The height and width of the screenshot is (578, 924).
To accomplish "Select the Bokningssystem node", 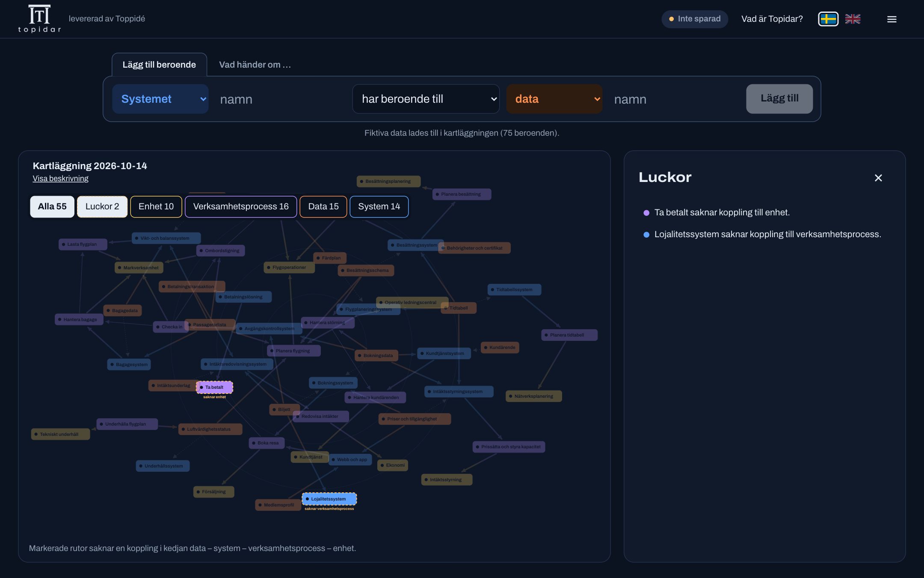I will pyautogui.click(x=333, y=383).
